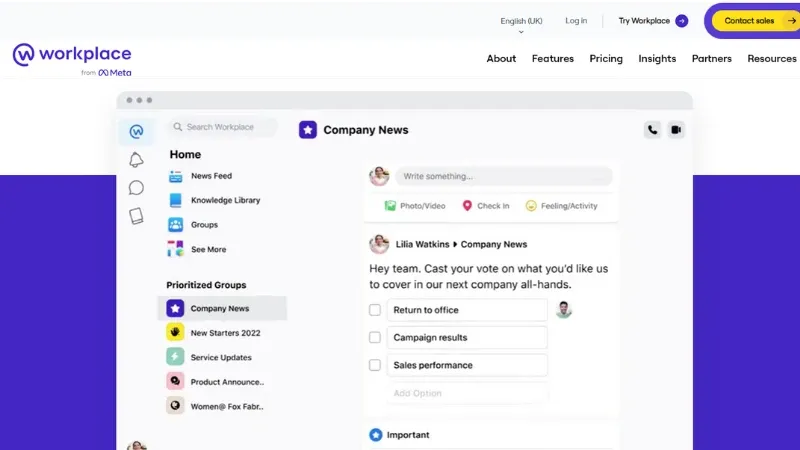The width and height of the screenshot is (800, 450).
Task: Click the voter avatar beside Return to office
Action: (564, 310)
